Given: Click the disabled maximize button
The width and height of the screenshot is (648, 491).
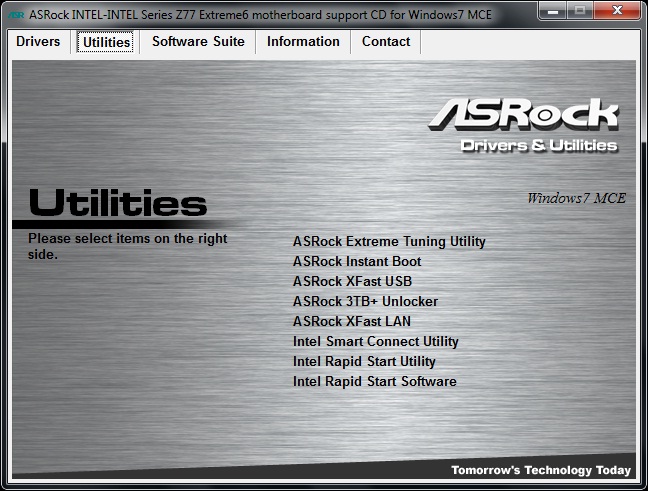Looking at the screenshot, I should [580, 10].
